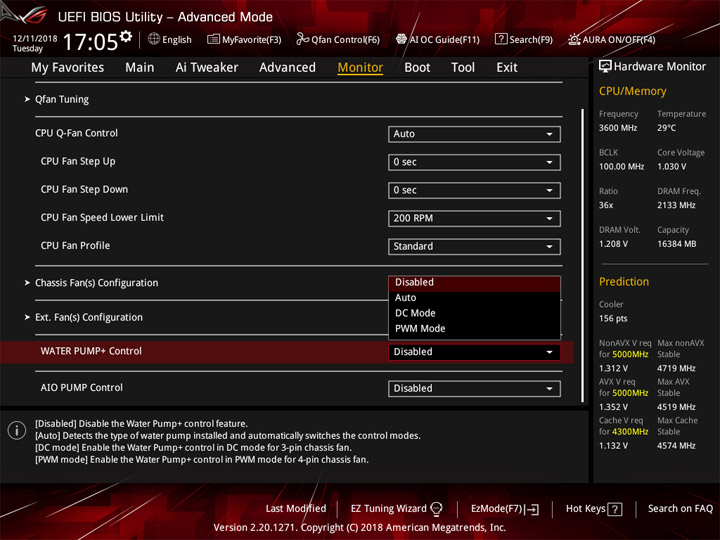Open the Ai Tweaker tab
The height and width of the screenshot is (540, 720).
tap(207, 68)
